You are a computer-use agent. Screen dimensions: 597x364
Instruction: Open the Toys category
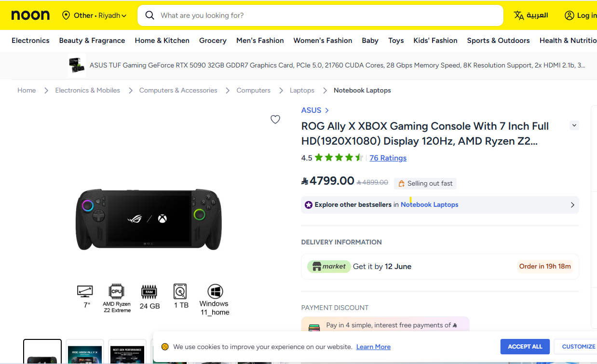pyautogui.click(x=396, y=40)
